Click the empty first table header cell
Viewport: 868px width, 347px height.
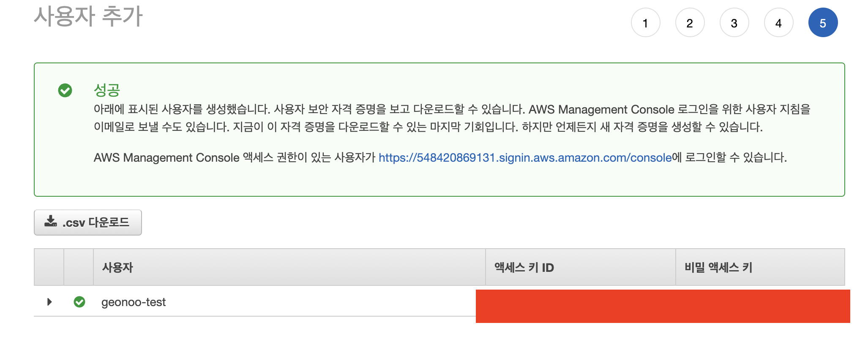point(49,267)
